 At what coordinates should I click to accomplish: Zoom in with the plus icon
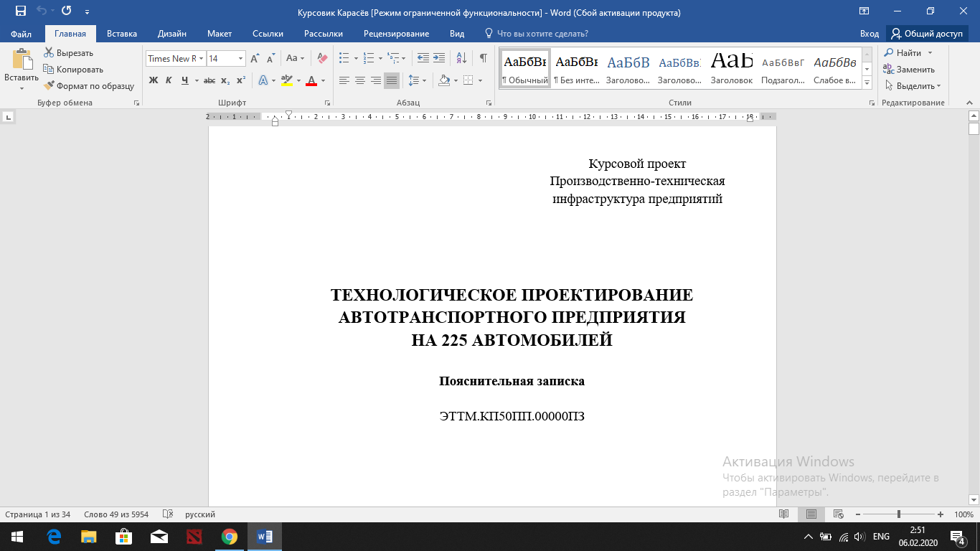click(941, 514)
